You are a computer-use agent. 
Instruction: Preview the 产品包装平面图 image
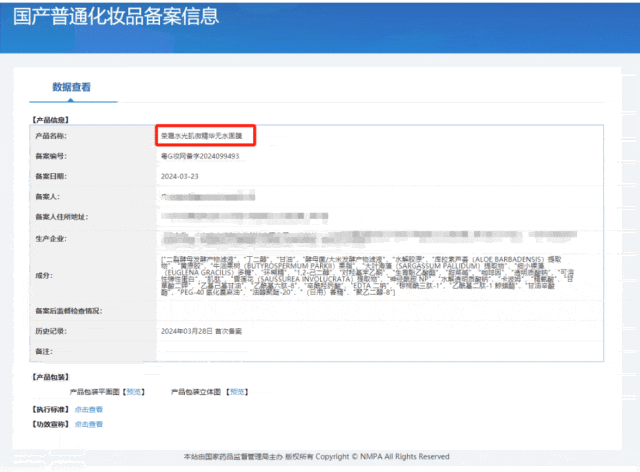133,392
